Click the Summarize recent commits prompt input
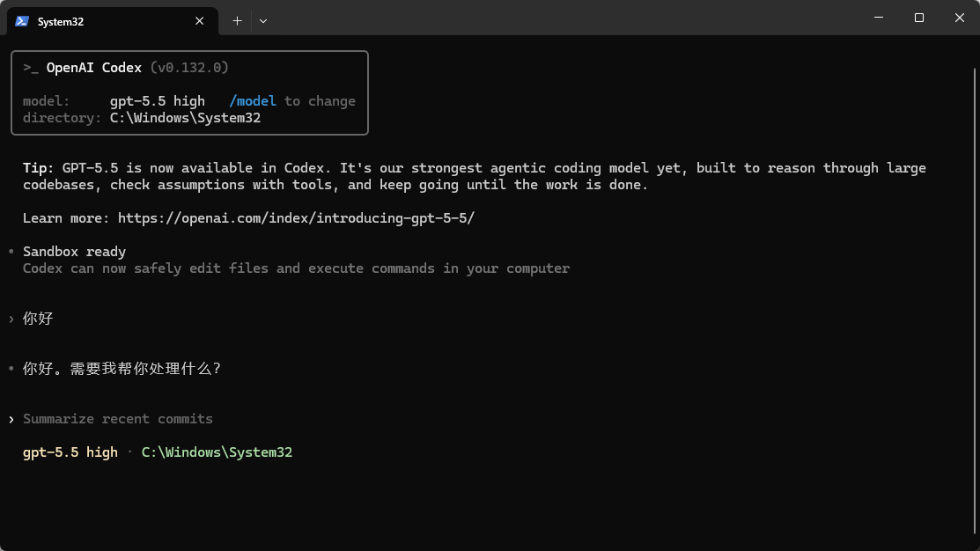Viewport: 980px width, 551px height. [118, 419]
